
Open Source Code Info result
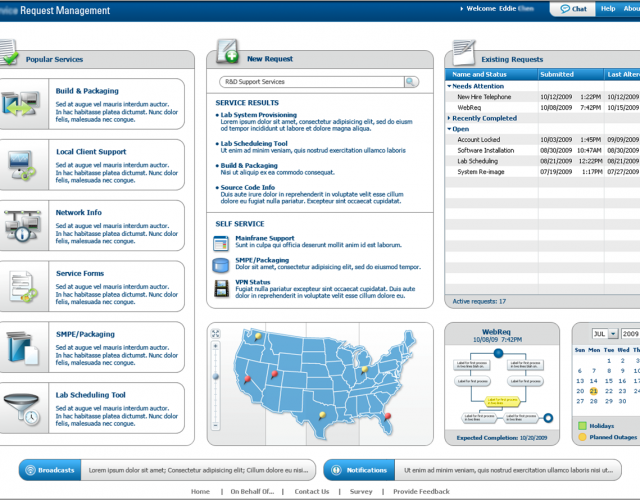[x=248, y=187]
